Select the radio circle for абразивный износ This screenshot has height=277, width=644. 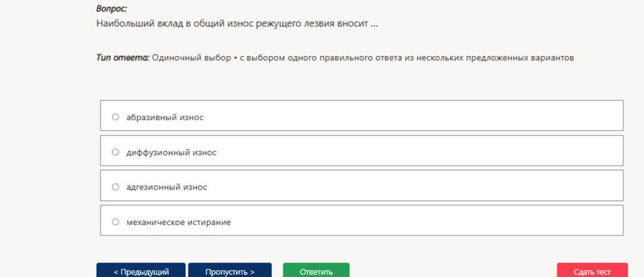[x=116, y=117]
